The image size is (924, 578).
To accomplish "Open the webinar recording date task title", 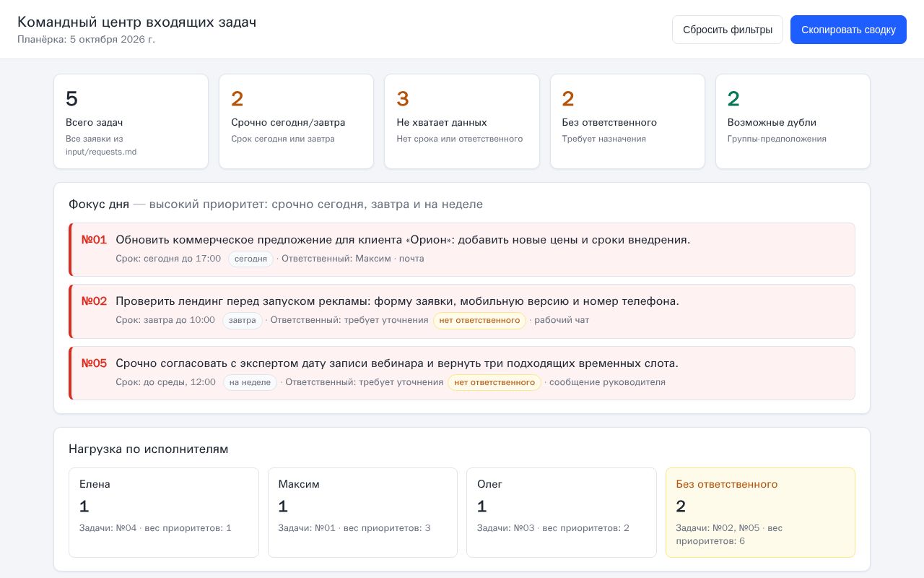I will coord(397,363).
